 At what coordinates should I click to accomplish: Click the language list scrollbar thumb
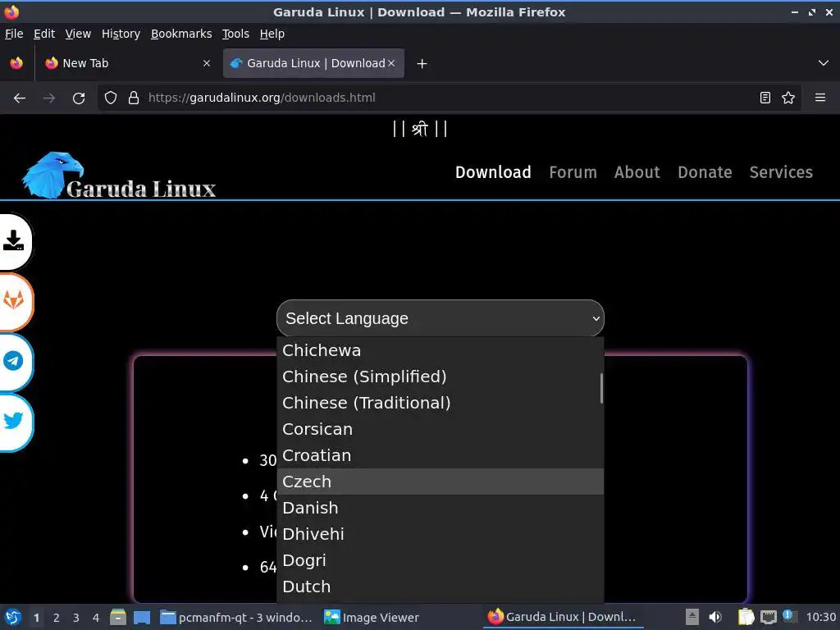601,388
